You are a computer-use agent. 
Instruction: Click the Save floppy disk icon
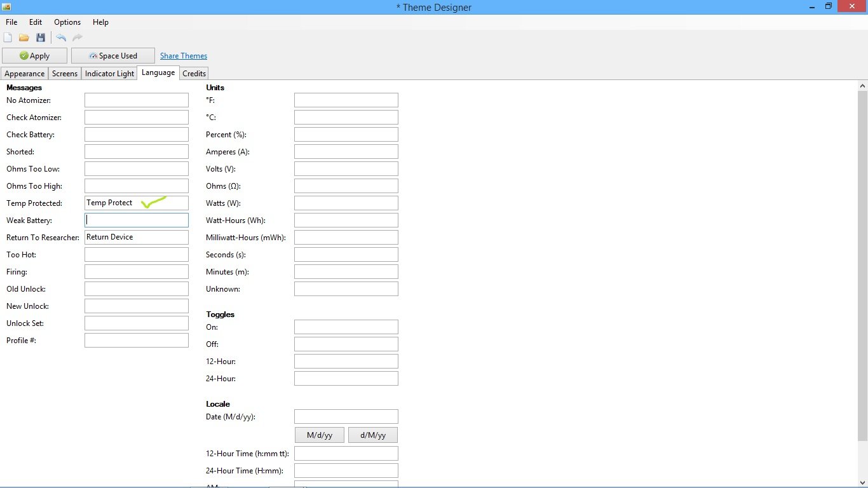41,38
